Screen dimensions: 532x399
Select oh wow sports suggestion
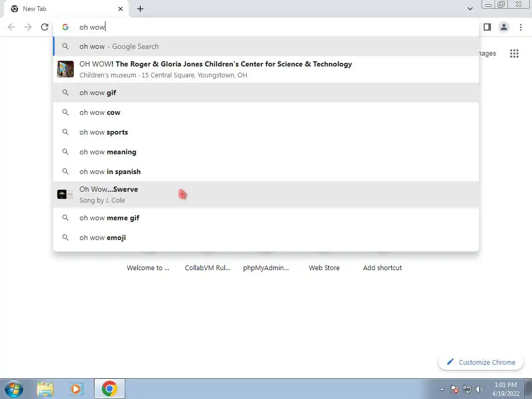(266, 132)
